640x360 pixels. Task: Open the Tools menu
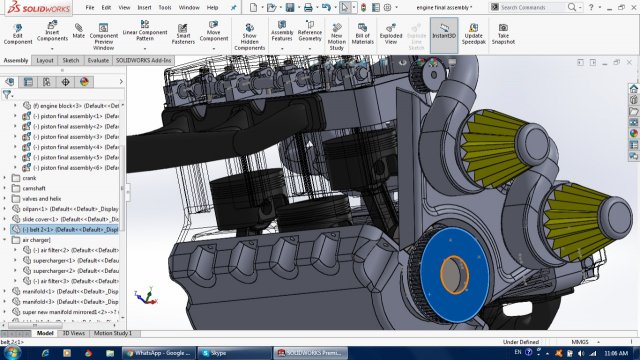[x=165, y=7]
